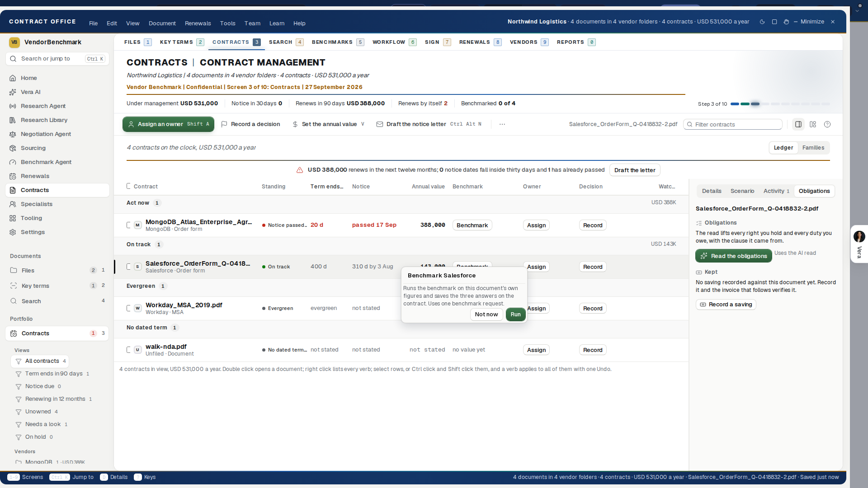The image size is (868, 488).
Task: Open the Activity tab in detail panel
Action: coord(776,191)
